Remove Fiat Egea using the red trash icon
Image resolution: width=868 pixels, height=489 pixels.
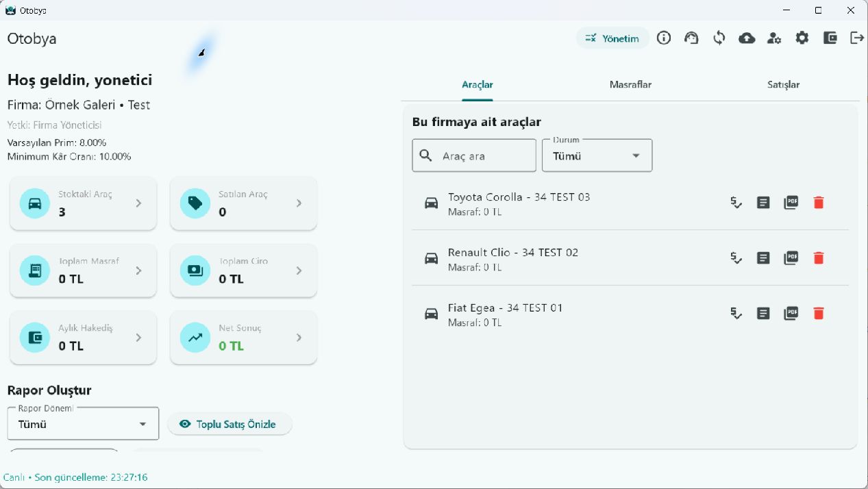(x=818, y=314)
